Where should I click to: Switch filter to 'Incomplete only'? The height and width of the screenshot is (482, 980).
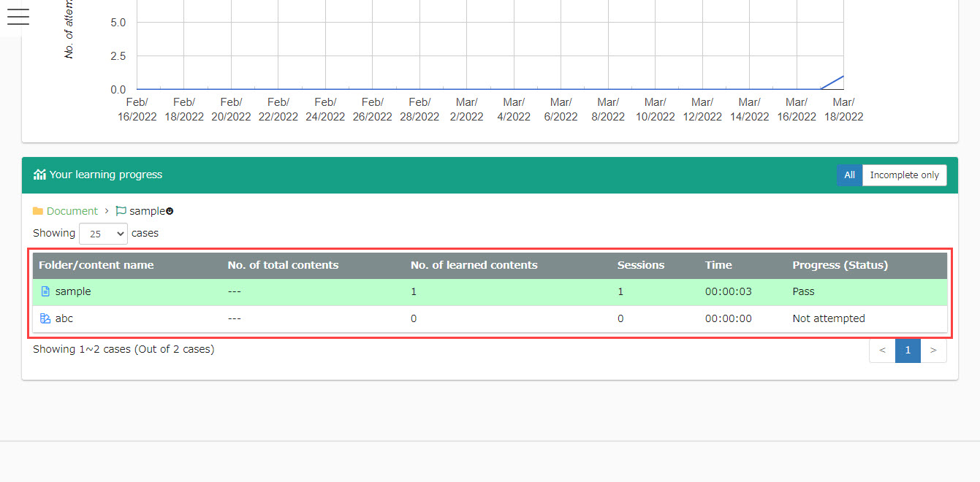904,175
